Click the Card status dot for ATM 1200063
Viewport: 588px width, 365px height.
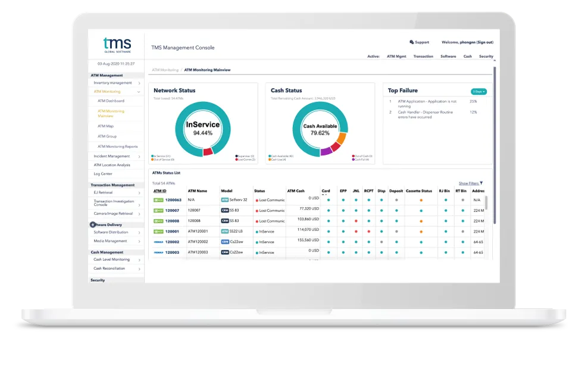pos(328,199)
